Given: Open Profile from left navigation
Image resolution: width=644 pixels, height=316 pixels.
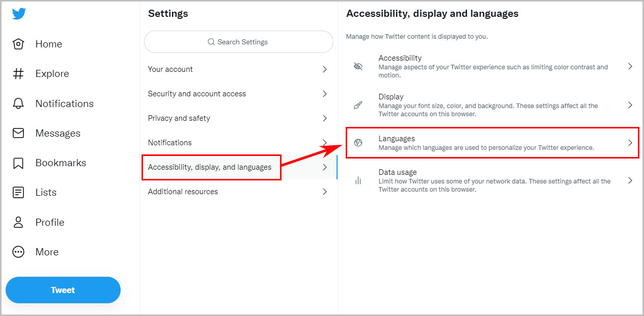Looking at the screenshot, I should tap(50, 222).
